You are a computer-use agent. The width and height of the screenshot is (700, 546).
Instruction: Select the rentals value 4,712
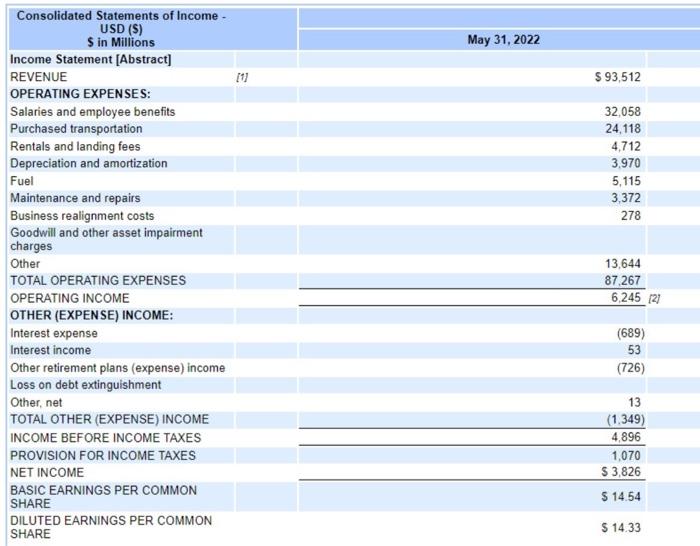(x=626, y=146)
